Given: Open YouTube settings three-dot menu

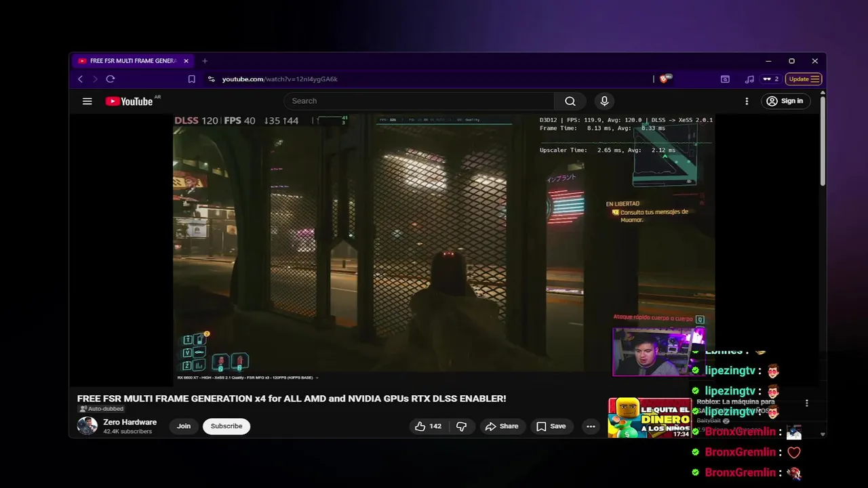Looking at the screenshot, I should [x=747, y=101].
